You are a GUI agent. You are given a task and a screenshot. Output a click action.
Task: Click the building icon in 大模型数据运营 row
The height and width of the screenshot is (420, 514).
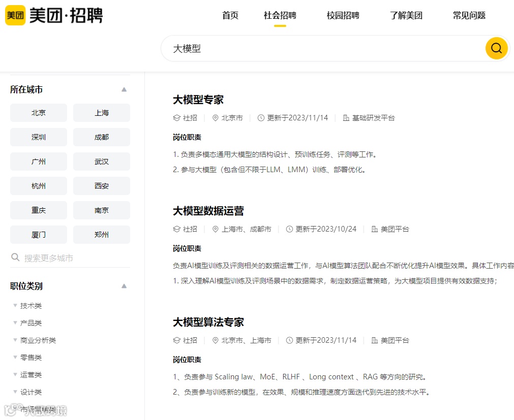(x=374, y=229)
